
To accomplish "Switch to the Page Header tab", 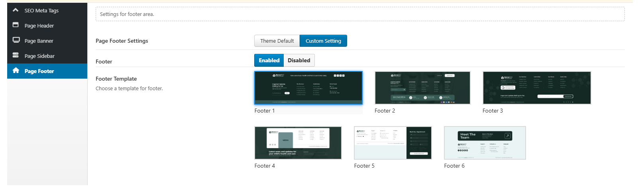I will (x=39, y=26).
